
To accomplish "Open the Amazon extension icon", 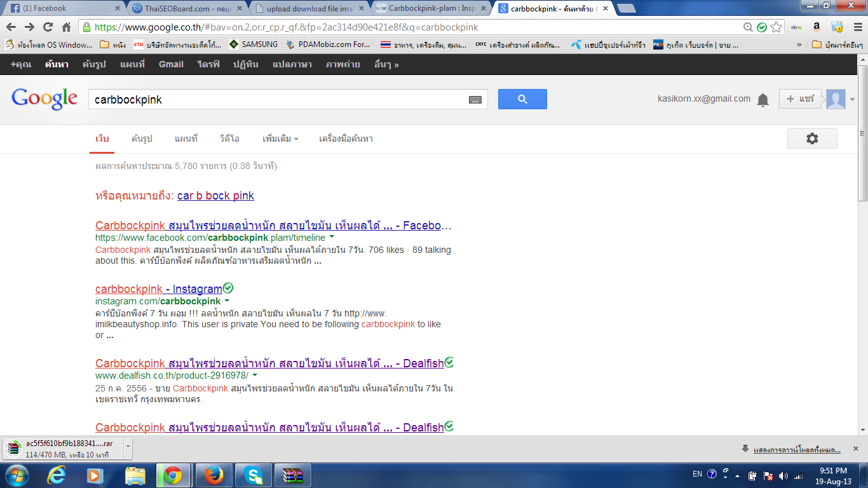I will [x=817, y=27].
